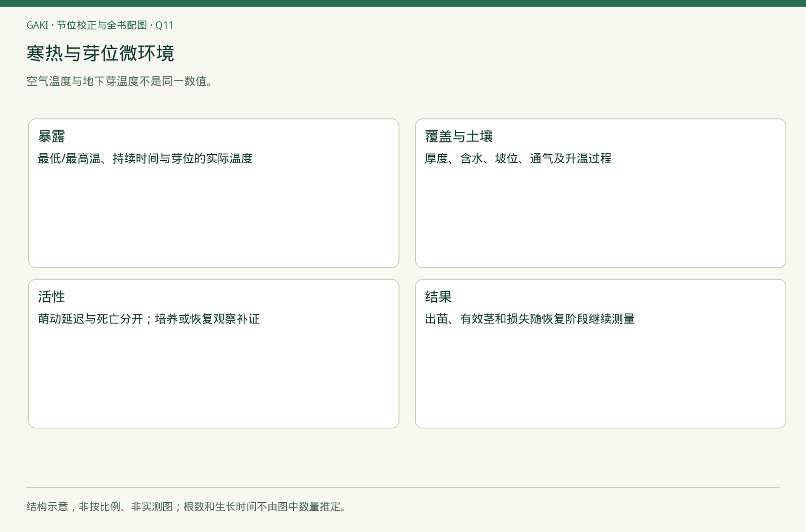Click the '结果' card title
This screenshot has height=532, width=806.
pyautogui.click(x=438, y=297)
